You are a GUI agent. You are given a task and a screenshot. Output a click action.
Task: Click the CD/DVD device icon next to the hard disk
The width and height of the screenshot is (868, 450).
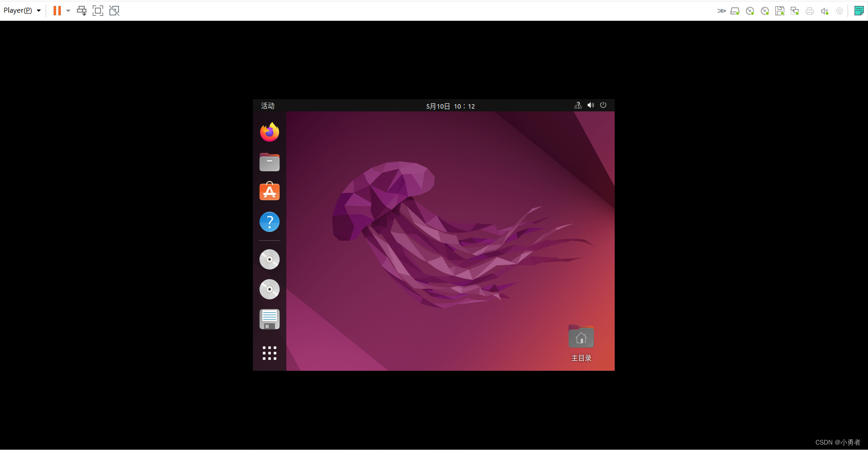[x=750, y=11]
